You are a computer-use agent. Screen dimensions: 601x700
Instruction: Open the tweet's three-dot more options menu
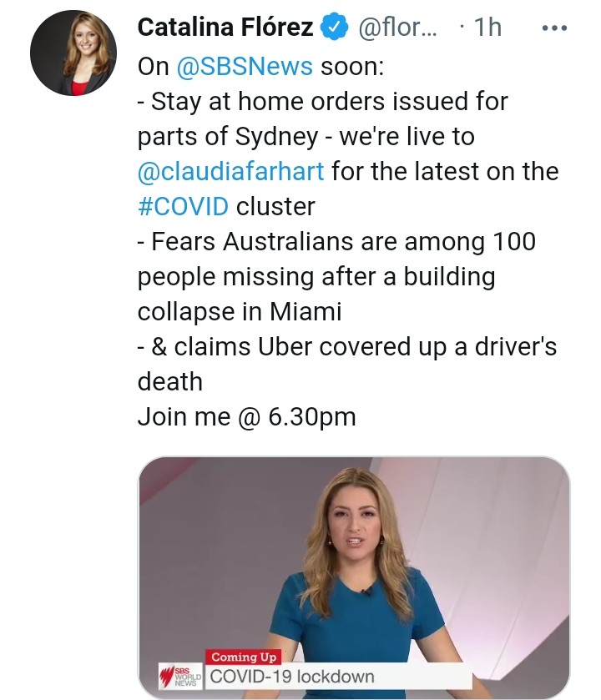coord(554,28)
